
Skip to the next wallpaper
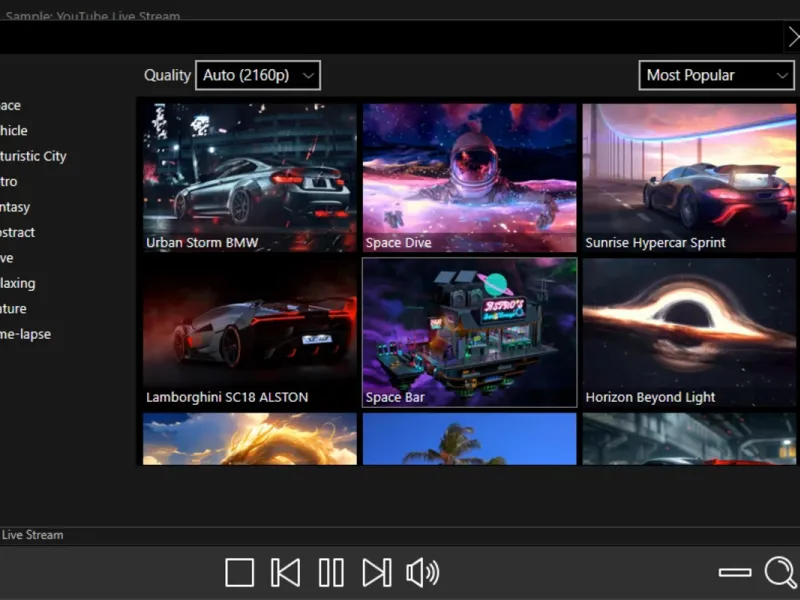[x=377, y=572]
